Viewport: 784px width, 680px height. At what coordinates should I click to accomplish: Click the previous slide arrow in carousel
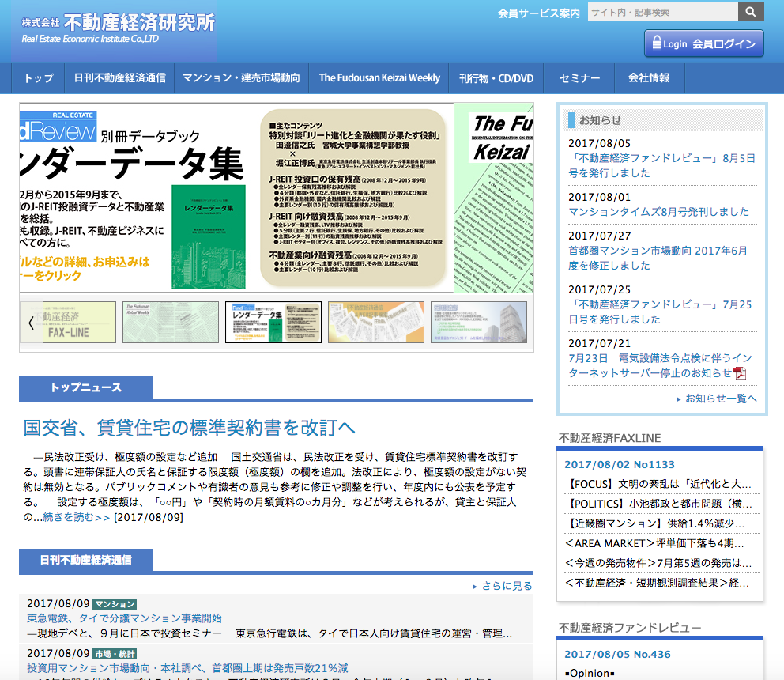pos(31,323)
